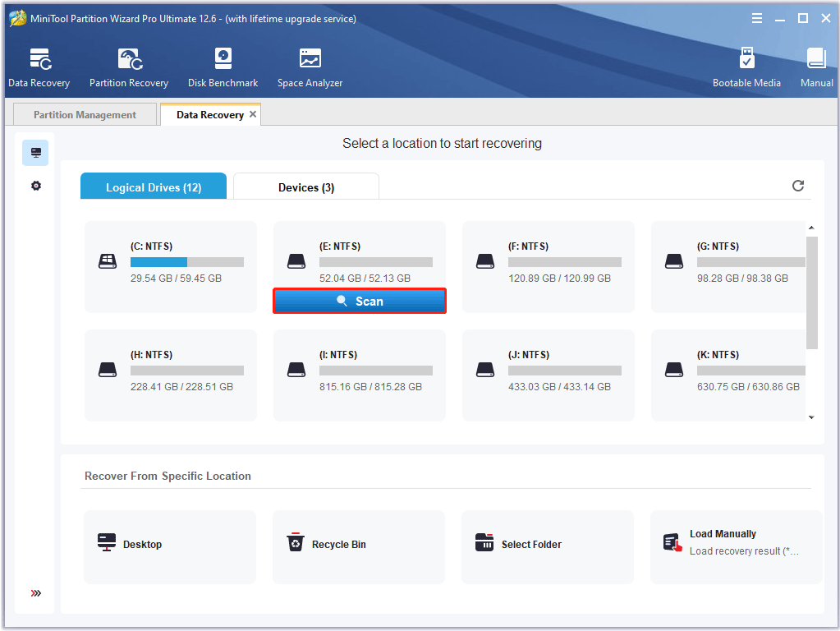Switch to Devices (3) tab
Image resolution: width=840 pixels, height=631 pixels.
[x=306, y=187]
